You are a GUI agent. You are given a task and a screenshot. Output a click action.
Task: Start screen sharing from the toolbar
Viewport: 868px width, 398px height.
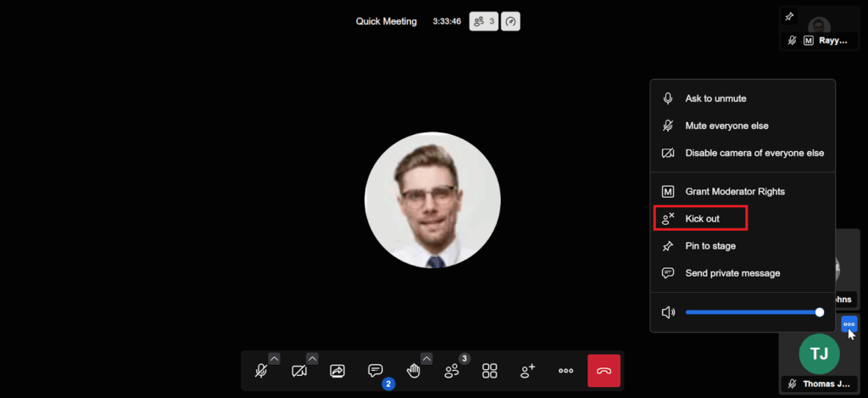coord(337,371)
